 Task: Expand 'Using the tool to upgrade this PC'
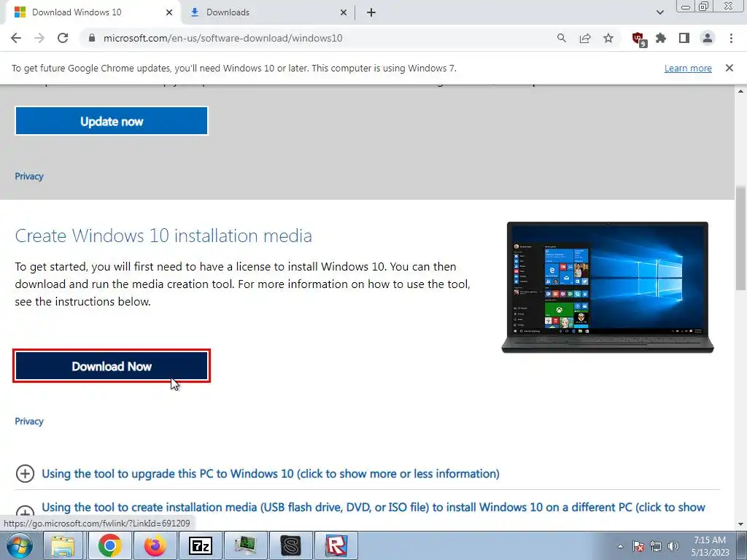[270, 474]
